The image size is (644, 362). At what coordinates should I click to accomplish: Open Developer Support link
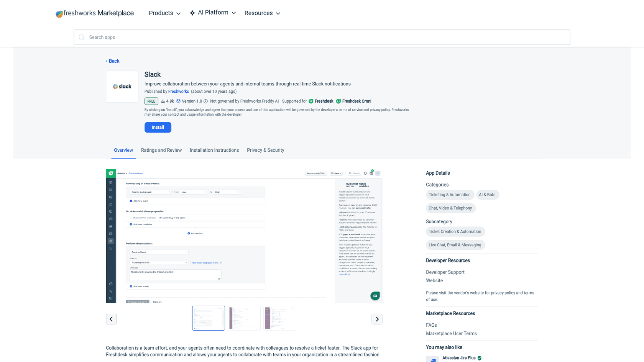pyautogui.click(x=445, y=272)
